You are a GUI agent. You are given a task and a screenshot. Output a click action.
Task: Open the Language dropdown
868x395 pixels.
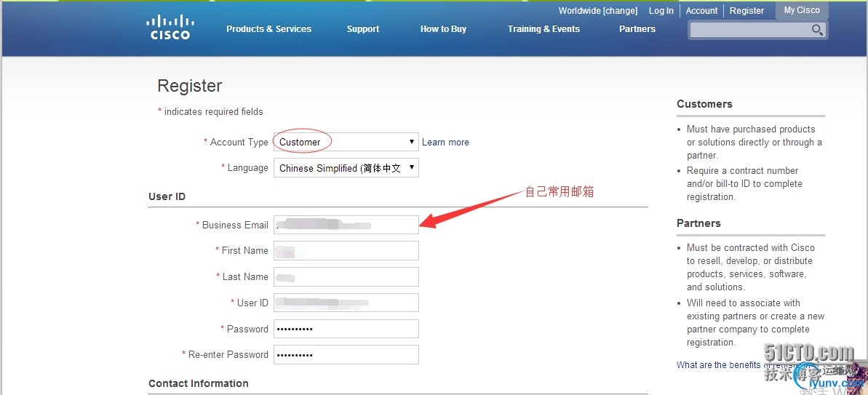tap(346, 167)
